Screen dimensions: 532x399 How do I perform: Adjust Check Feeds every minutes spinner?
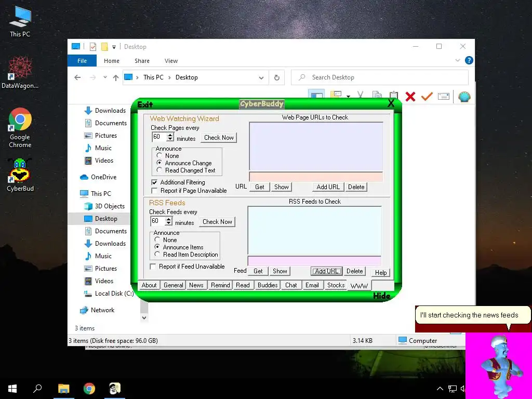[x=169, y=221]
